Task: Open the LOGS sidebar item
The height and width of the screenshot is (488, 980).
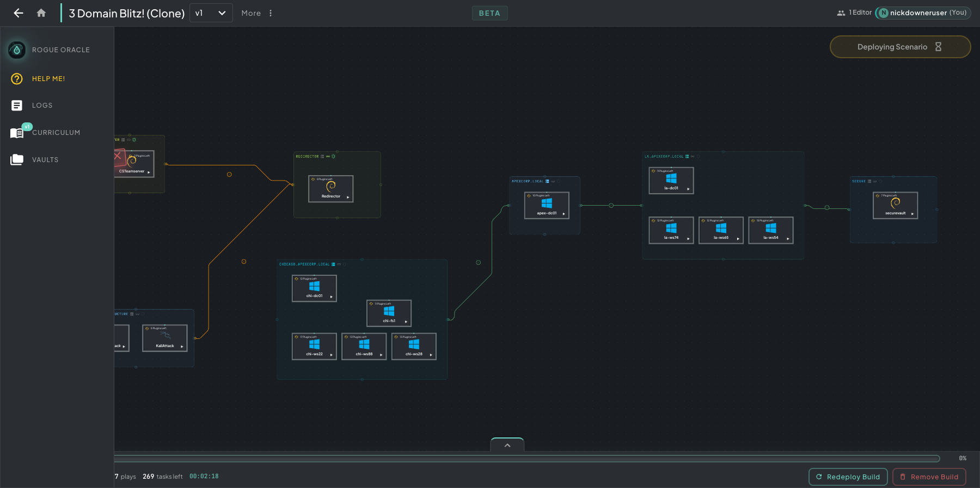Action: [x=42, y=106]
